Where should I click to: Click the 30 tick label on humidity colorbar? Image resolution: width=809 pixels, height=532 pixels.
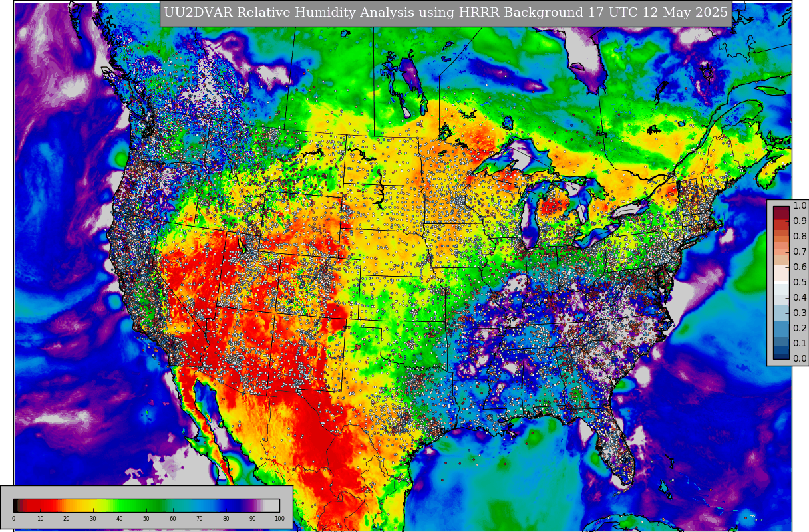click(93, 519)
